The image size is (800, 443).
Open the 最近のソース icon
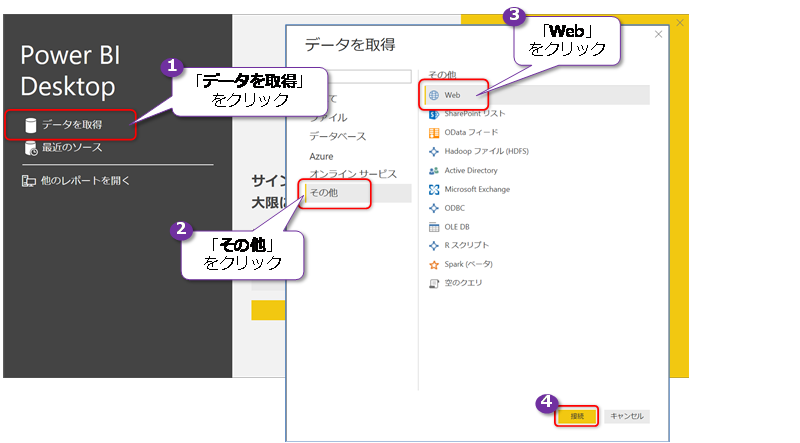(x=31, y=148)
